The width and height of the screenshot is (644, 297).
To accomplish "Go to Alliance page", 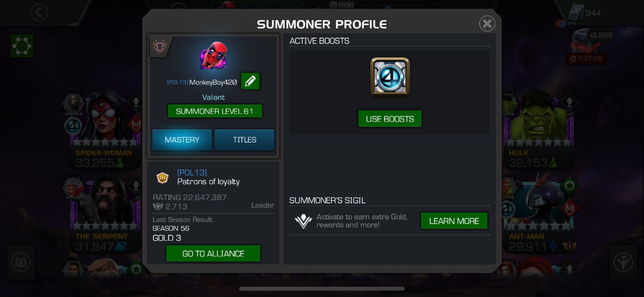I will point(213,253).
